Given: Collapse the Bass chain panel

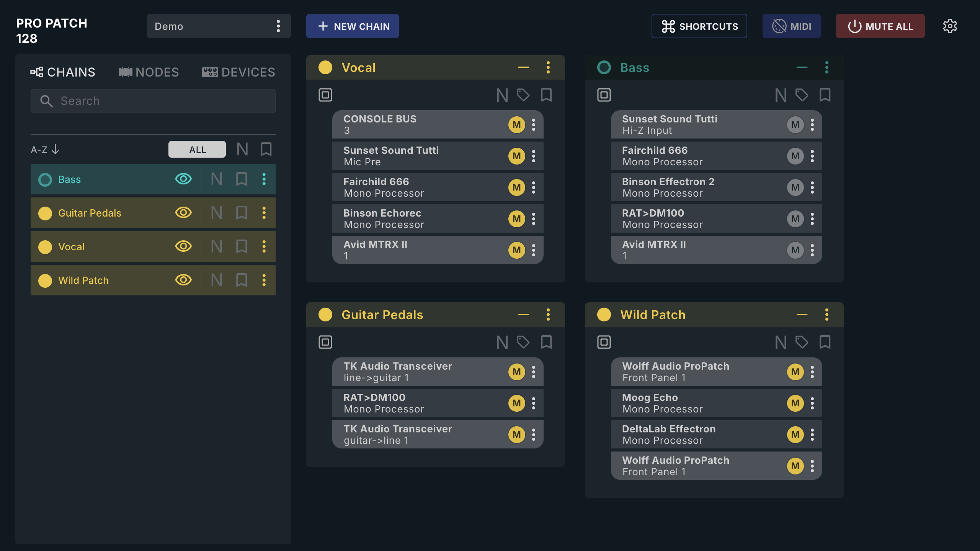Looking at the screenshot, I should (802, 67).
